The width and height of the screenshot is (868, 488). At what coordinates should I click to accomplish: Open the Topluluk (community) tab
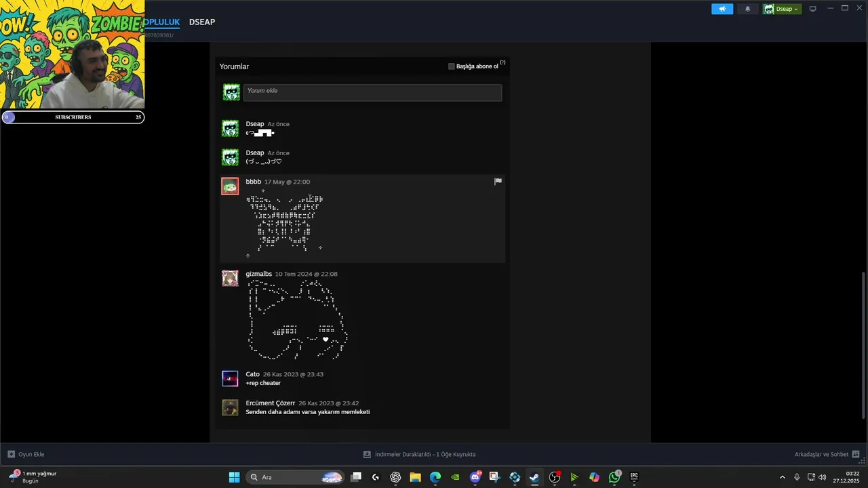[161, 22]
